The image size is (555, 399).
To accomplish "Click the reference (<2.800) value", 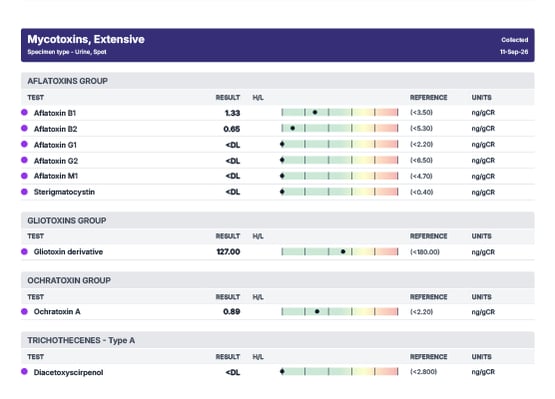I will click(x=423, y=372).
